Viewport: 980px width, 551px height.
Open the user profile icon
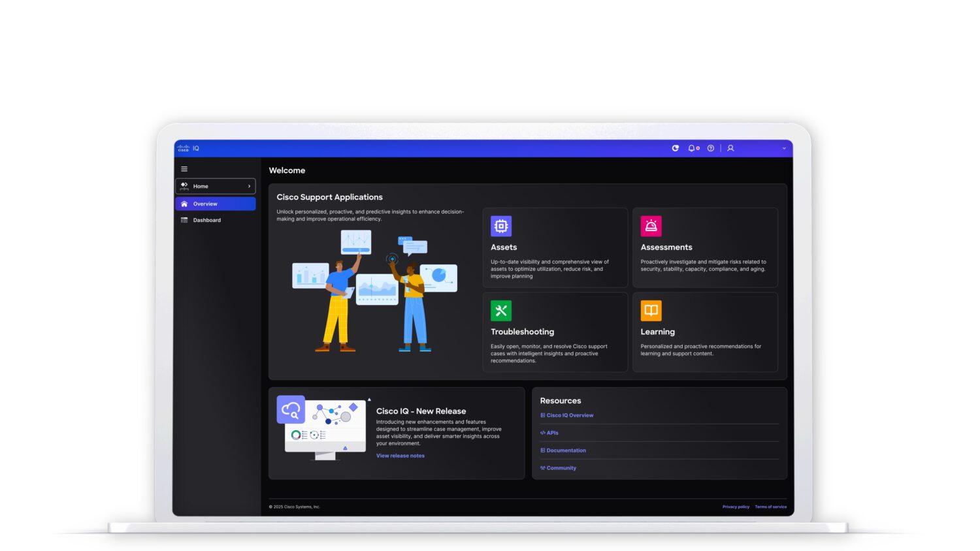coord(730,148)
